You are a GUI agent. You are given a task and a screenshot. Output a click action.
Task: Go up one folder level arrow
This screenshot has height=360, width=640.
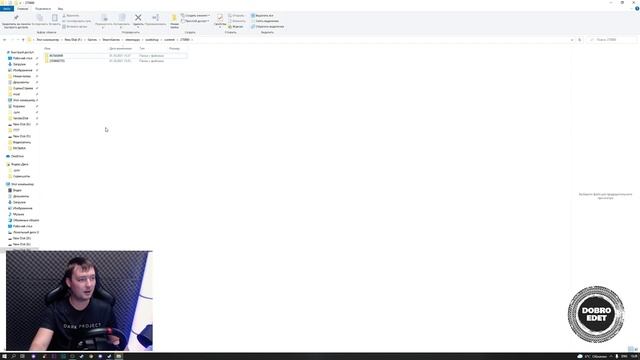[x=23, y=40]
